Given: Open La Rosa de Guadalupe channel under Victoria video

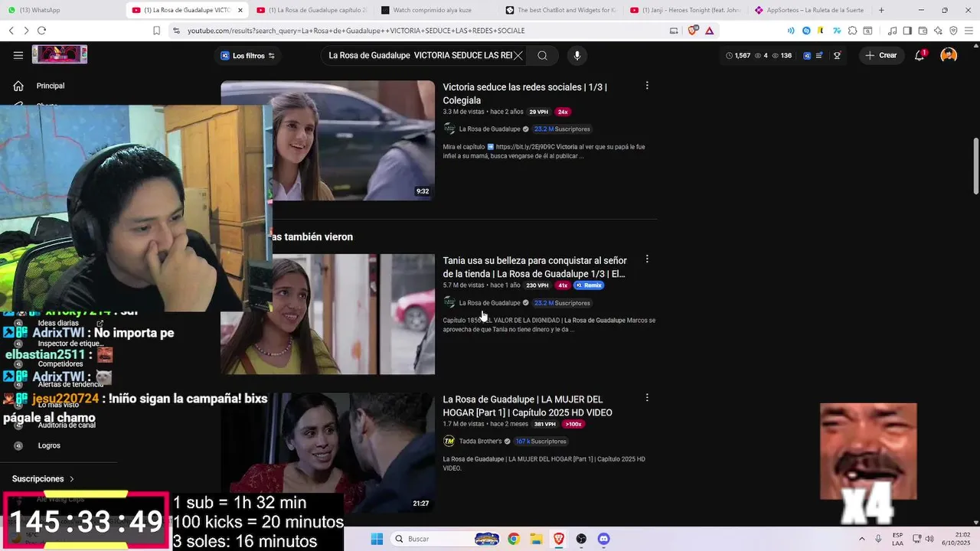Looking at the screenshot, I should 489,129.
